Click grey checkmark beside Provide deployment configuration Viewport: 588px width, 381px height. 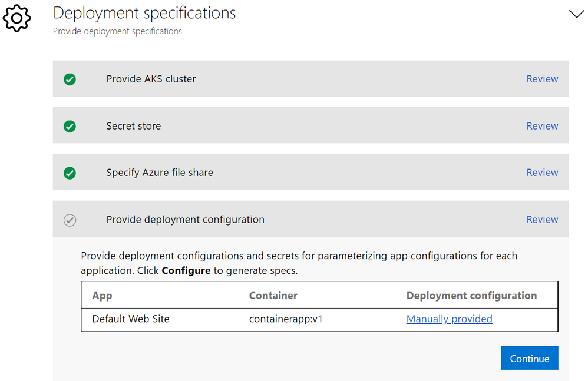tap(70, 220)
